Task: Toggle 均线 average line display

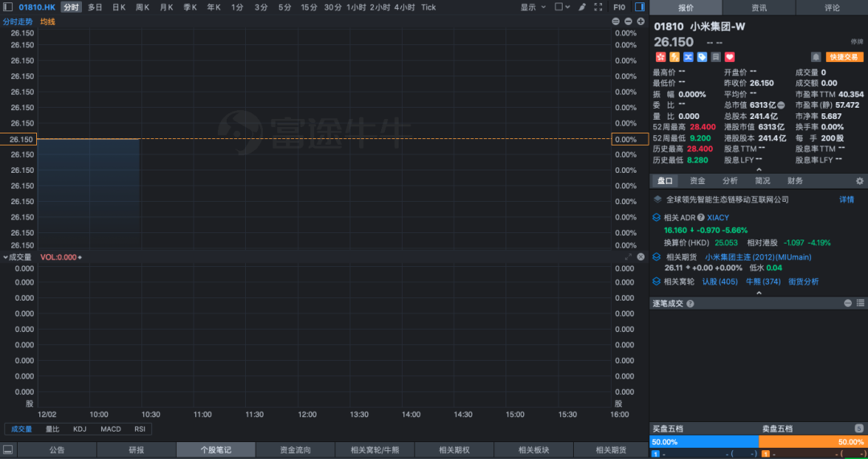Action: 47,22
